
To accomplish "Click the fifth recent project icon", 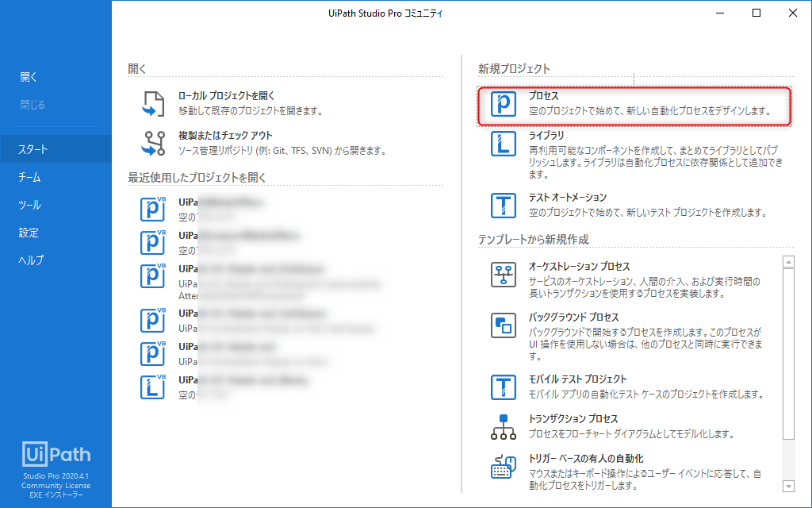I will [153, 353].
